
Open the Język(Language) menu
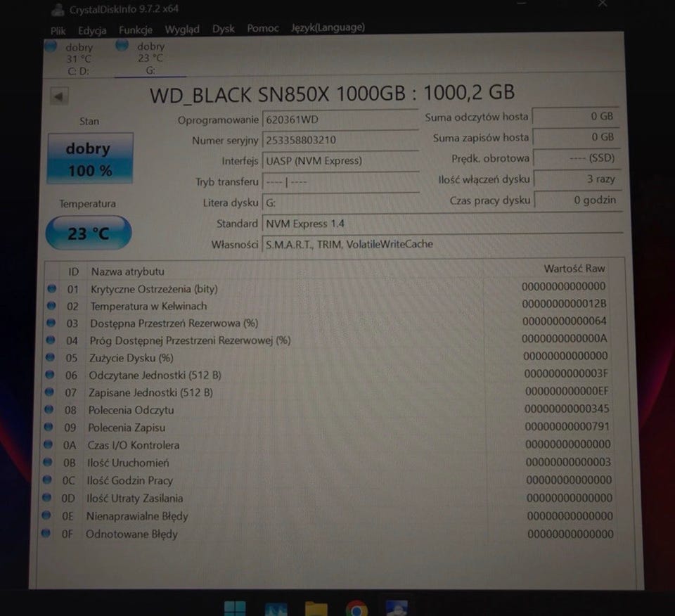[x=328, y=27]
